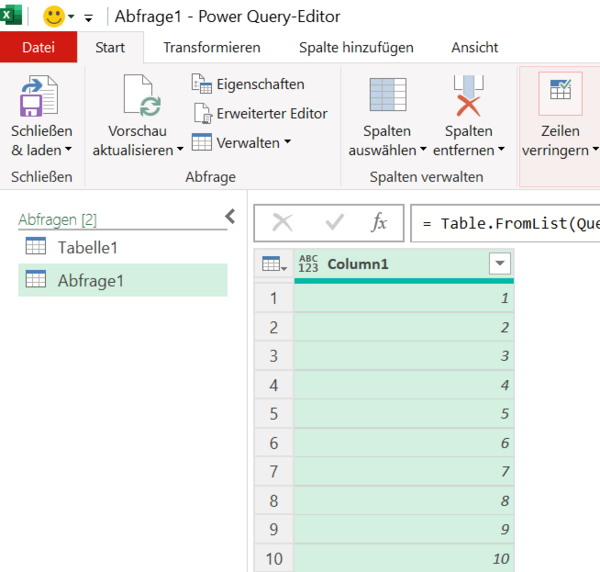Cancel formula edit with X icon
This screenshot has width=600, height=572.
coord(282,223)
